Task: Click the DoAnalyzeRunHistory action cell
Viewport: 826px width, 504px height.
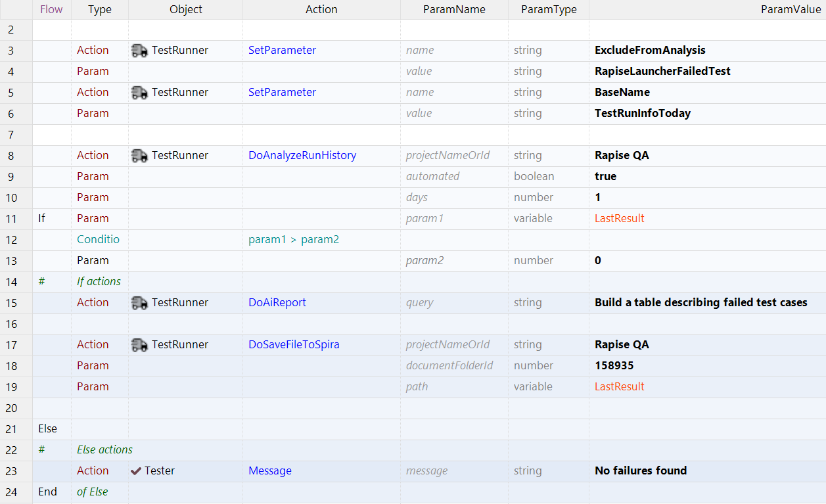Action: (x=302, y=156)
